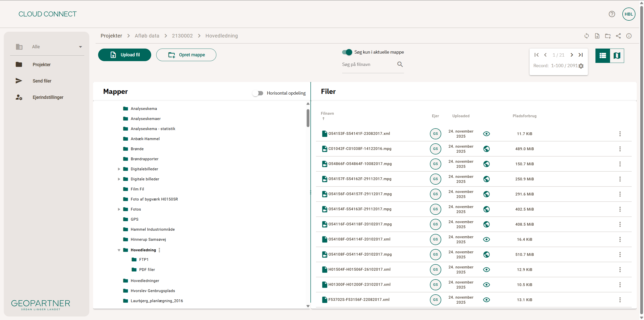Image resolution: width=644 pixels, height=320 pixels.
Task: Click globe icon for O54116F-O54118F-20102017.mpg
Action: pos(487,224)
